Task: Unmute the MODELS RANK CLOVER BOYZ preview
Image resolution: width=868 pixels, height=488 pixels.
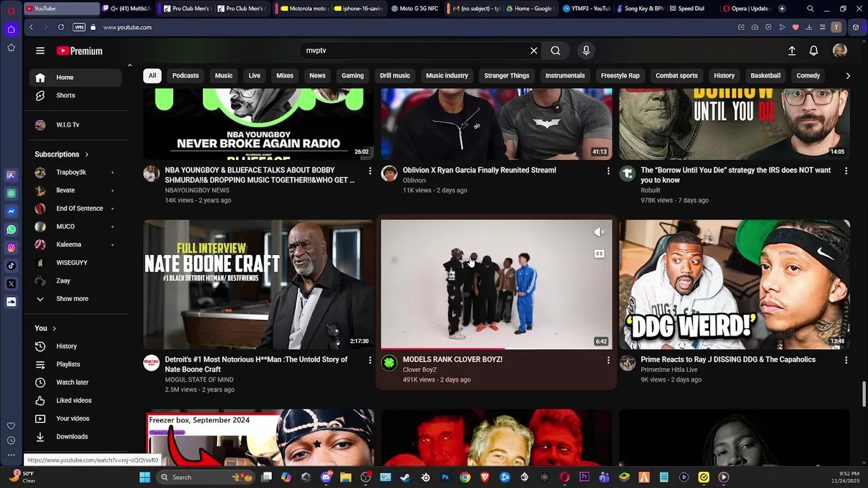Action: tap(599, 232)
